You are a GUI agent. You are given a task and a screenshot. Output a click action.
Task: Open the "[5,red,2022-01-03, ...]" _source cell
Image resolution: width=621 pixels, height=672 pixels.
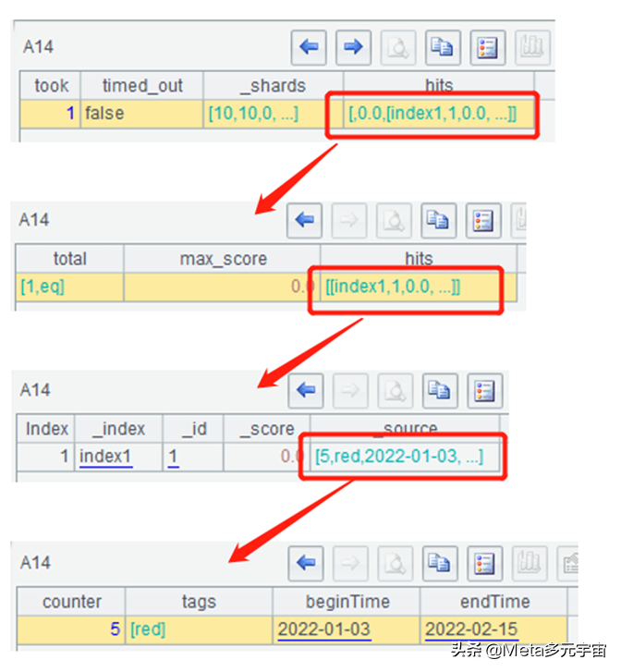(x=405, y=457)
